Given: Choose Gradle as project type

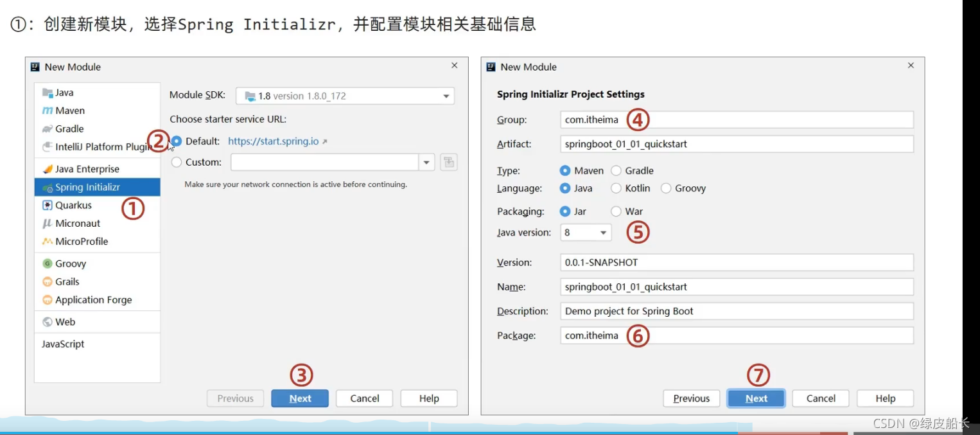Looking at the screenshot, I should pyautogui.click(x=616, y=170).
